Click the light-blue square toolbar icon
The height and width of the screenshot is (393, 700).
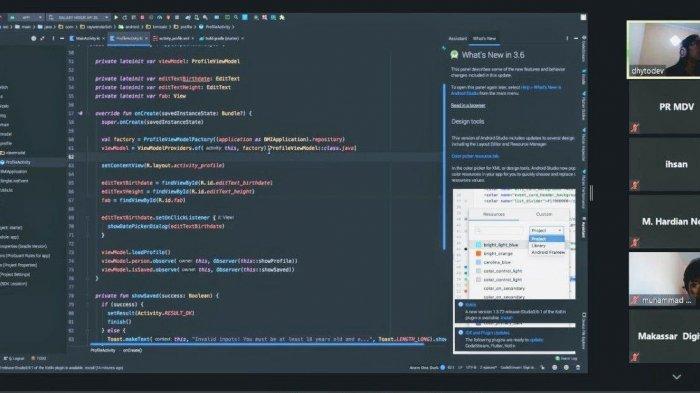click(x=245, y=17)
